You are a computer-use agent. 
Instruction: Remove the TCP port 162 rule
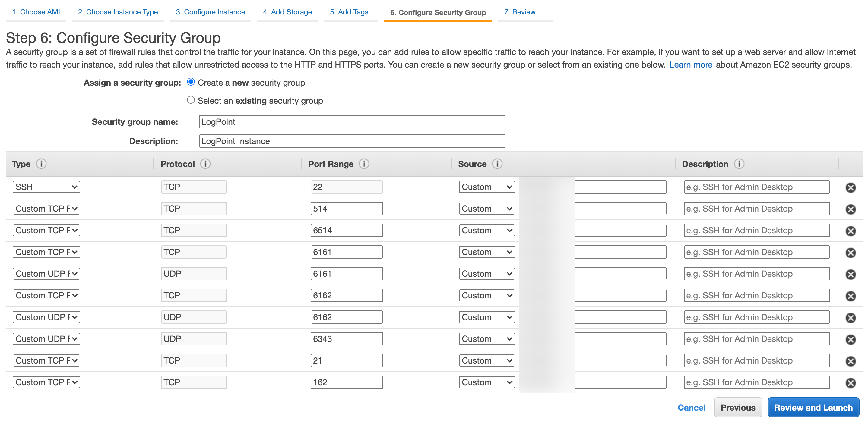tap(851, 383)
